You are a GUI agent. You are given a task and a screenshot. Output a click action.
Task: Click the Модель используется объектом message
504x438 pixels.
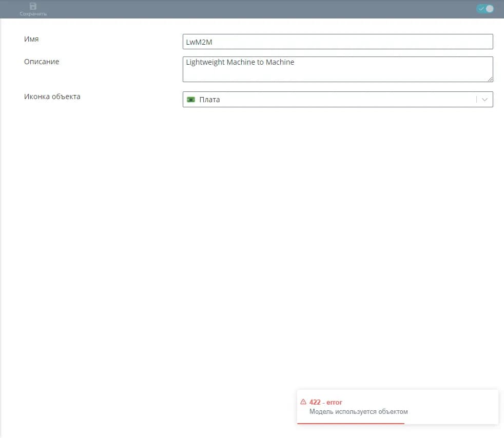(x=358, y=412)
